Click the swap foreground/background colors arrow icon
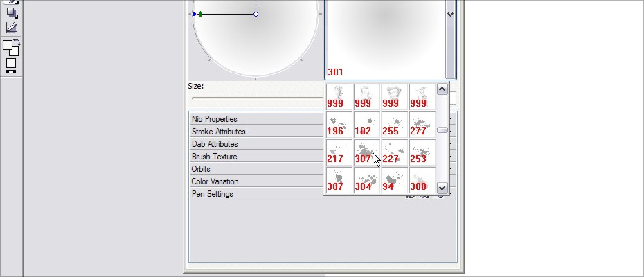644x277 pixels. point(17,43)
